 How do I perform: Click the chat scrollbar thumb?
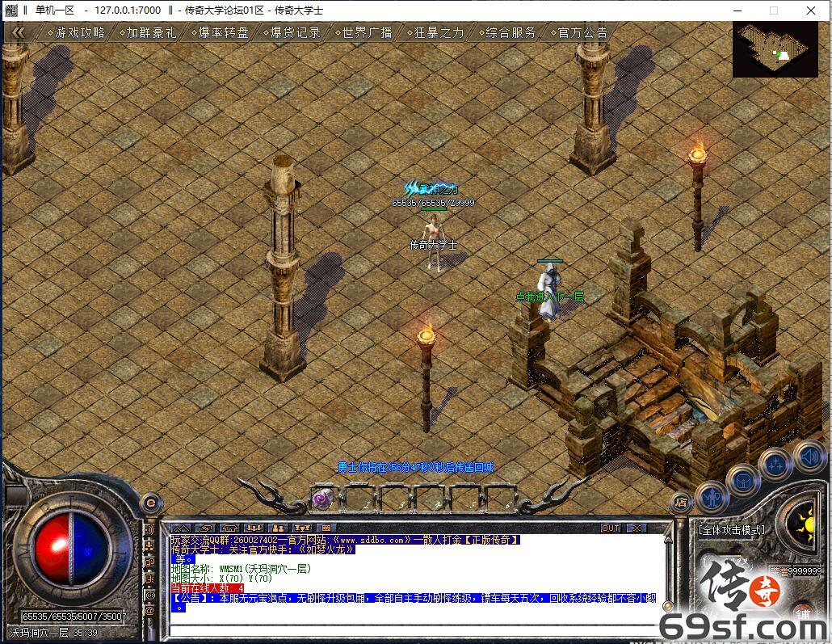tap(667, 606)
